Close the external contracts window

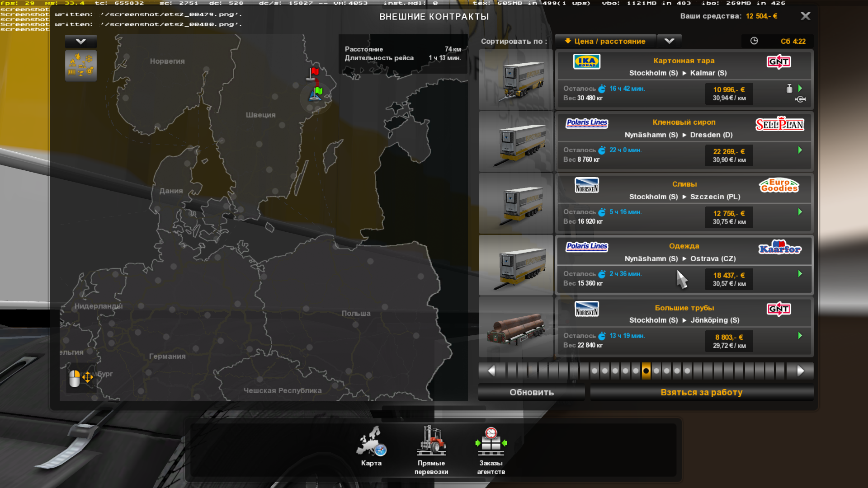805,16
